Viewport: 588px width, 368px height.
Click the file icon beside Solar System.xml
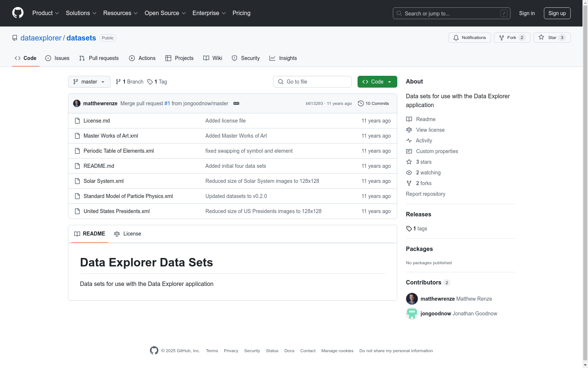tap(77, 181)
